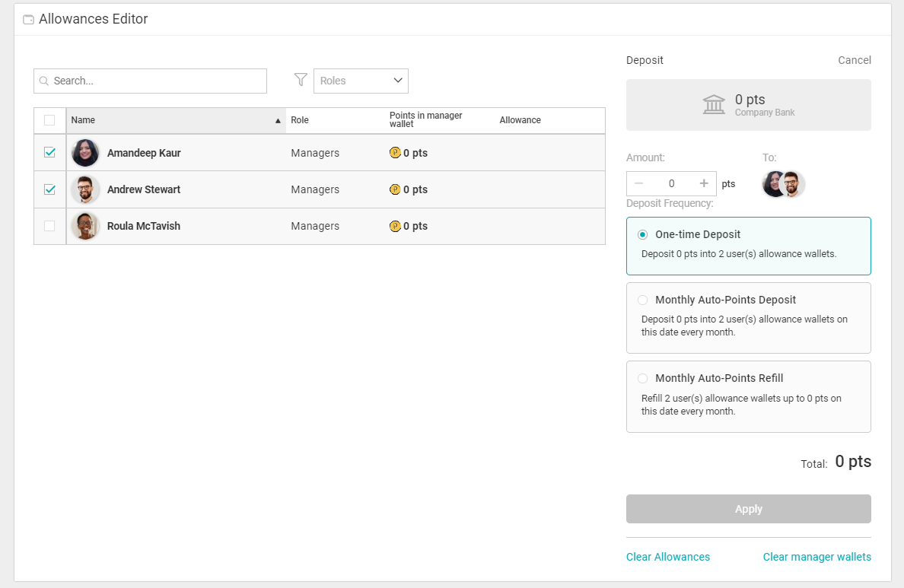
Task: Select Monthly Auto-Points Deposit option
Action: tap(643, 300)
